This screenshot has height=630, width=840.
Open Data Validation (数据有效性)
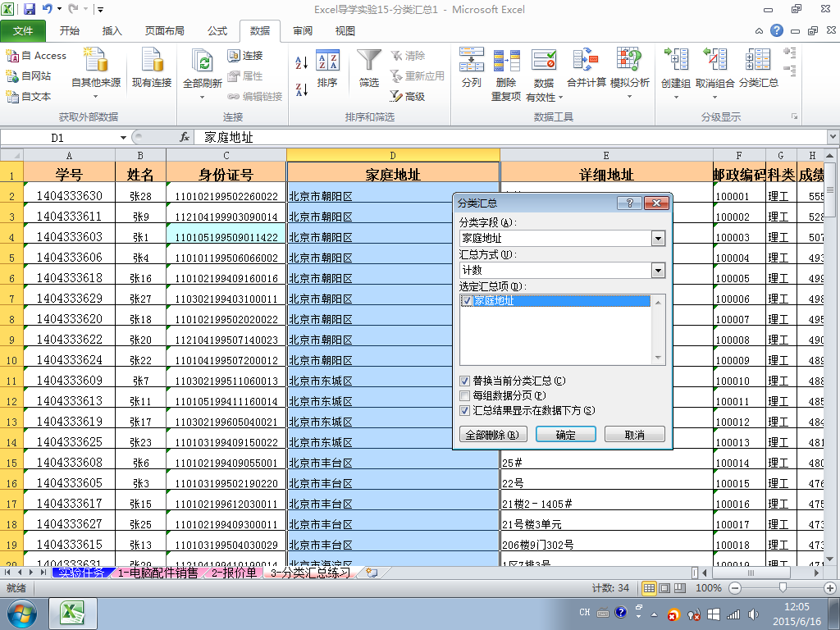pyautogui.click(x=544, y=74)
